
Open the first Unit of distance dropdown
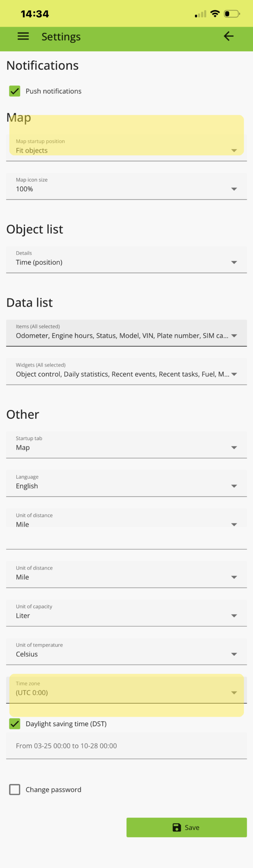pyautogui.click(x=234, y=524)
